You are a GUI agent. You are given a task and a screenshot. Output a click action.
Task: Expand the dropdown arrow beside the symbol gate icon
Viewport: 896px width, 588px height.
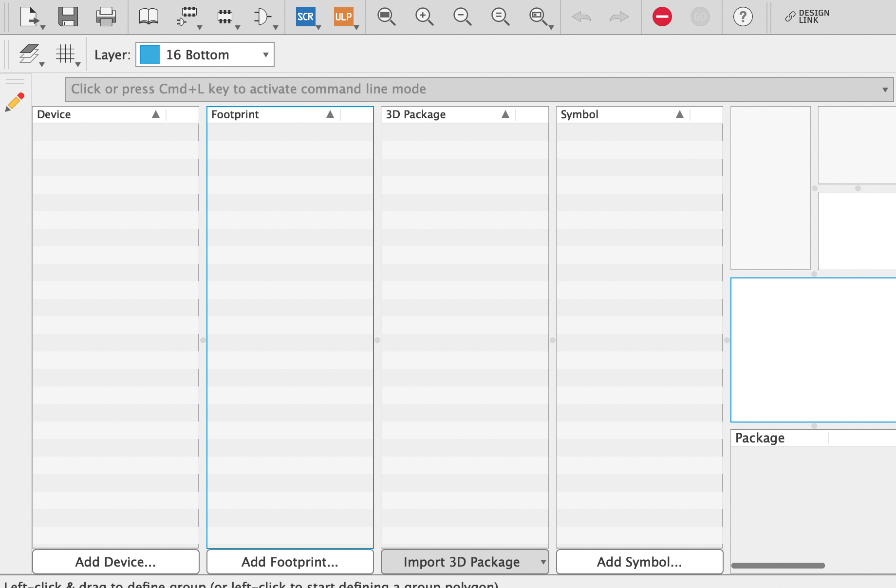coord(276,27)
